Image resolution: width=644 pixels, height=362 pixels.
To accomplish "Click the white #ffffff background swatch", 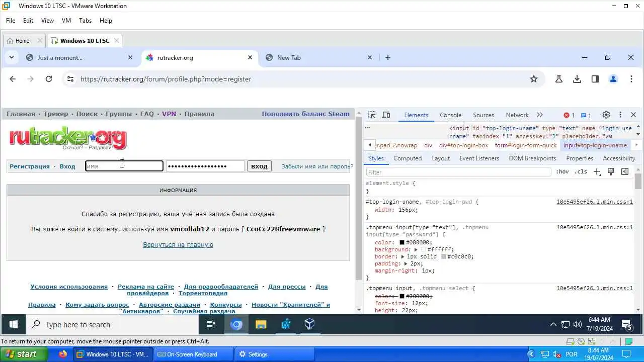I will 423,249.
